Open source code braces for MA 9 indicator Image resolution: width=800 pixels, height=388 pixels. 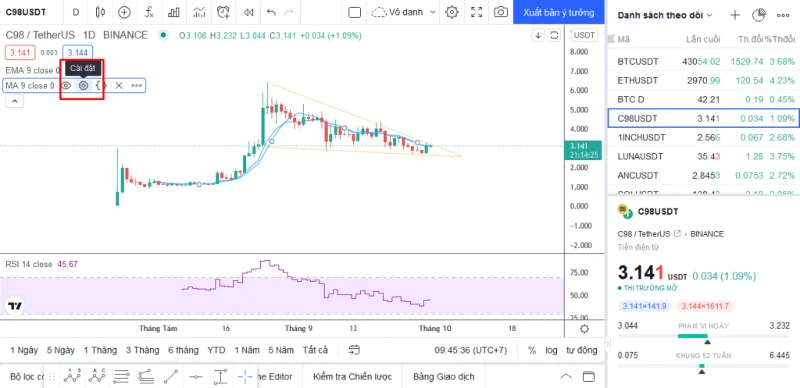coord(101,85)
